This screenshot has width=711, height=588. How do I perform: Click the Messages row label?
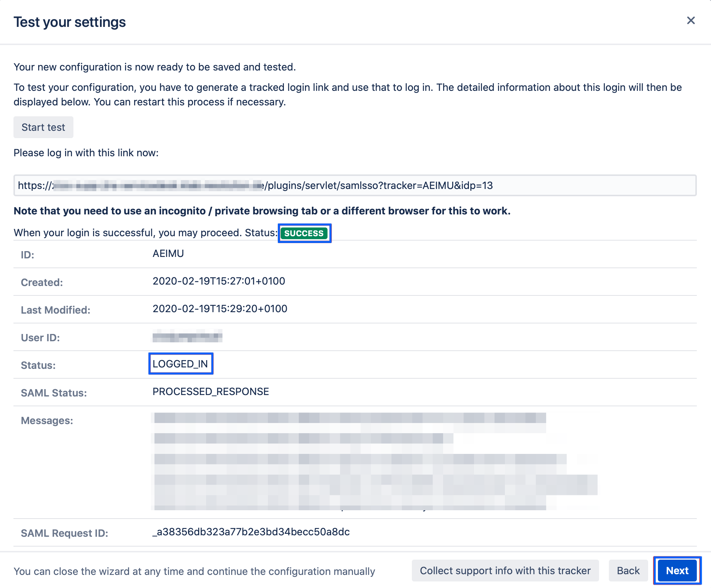tap(47, 420)
